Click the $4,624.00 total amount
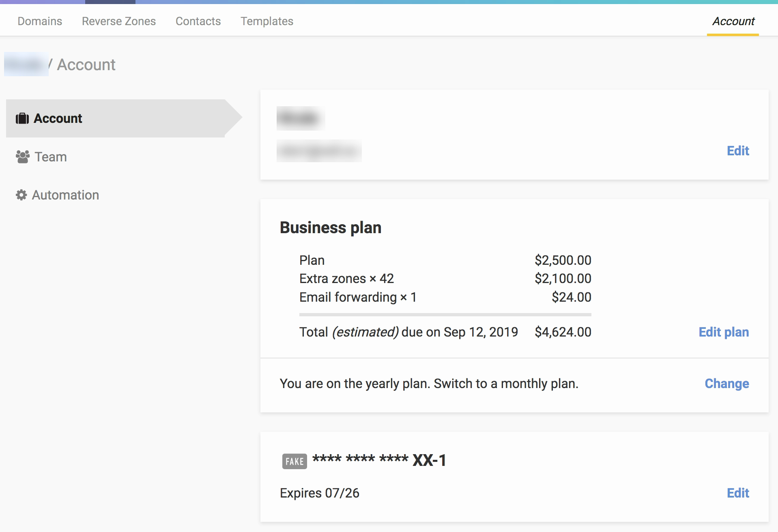The width and height of the screenshot is (778, 532). click(563, 332)
